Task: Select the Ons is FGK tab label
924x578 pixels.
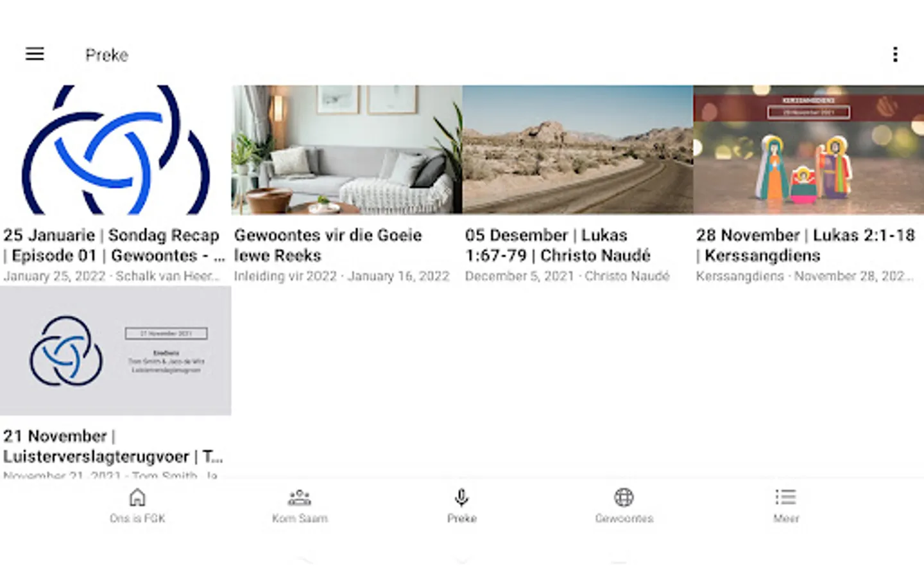Action: [137, 518]
